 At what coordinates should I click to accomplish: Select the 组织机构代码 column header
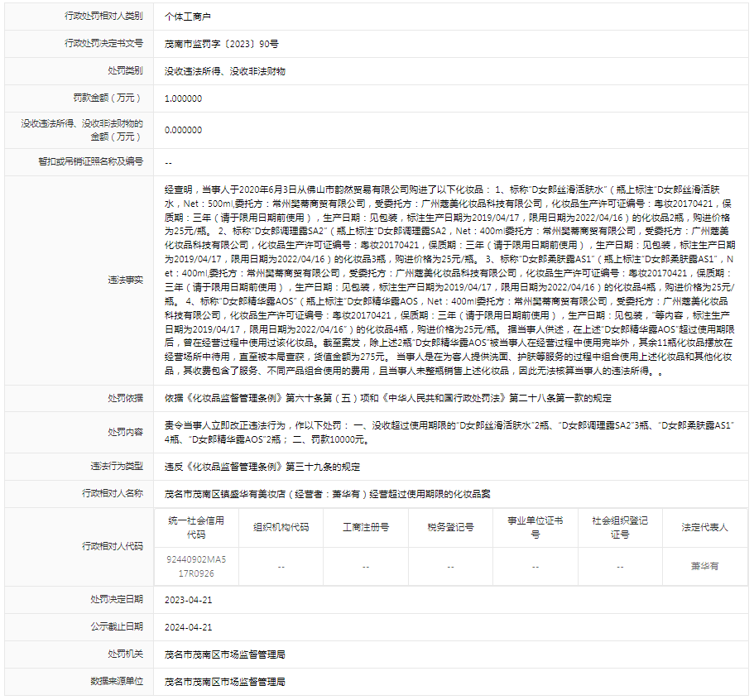(281, 527)
